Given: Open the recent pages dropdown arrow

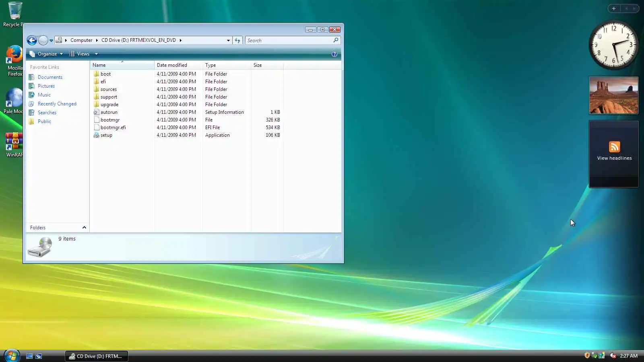Looking at the screenshot, I should [x=51, y=41].
